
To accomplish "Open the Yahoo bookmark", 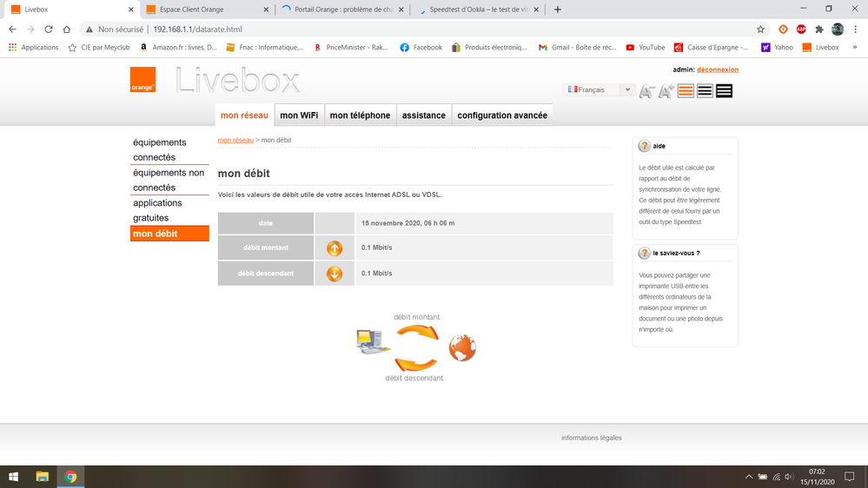I will pyautogui.click(x=778, y=48).
